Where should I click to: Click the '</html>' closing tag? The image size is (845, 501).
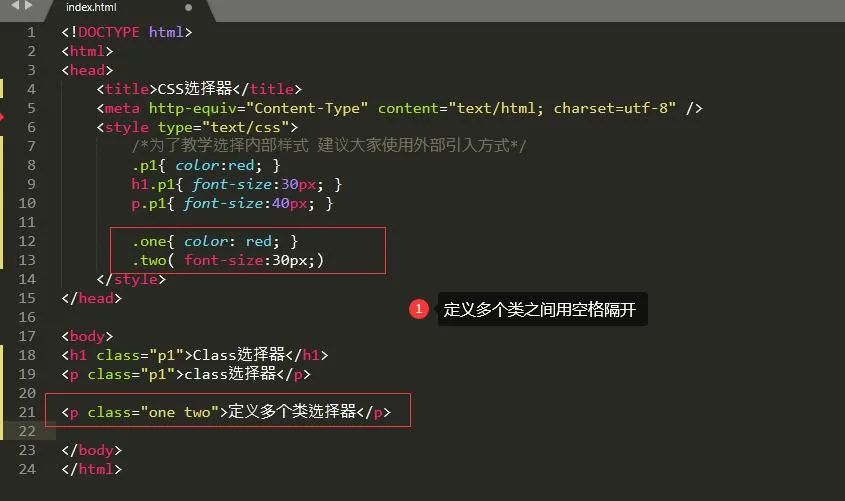click(92, 469)
